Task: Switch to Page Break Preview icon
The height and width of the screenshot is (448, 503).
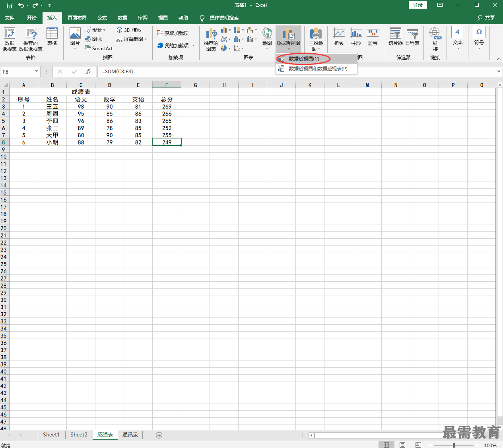Action: tap(418, 445)
